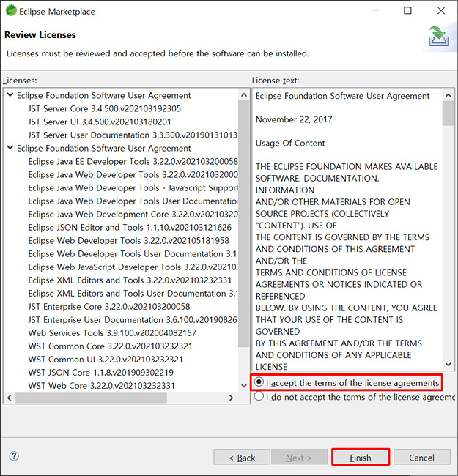
Task: Select Web Services Tools 3.9.100 entry
Action: (x=112, y=333)
